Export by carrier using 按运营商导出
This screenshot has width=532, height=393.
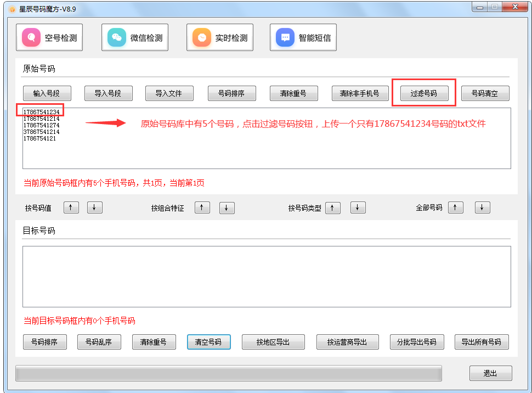coord(347,341)
